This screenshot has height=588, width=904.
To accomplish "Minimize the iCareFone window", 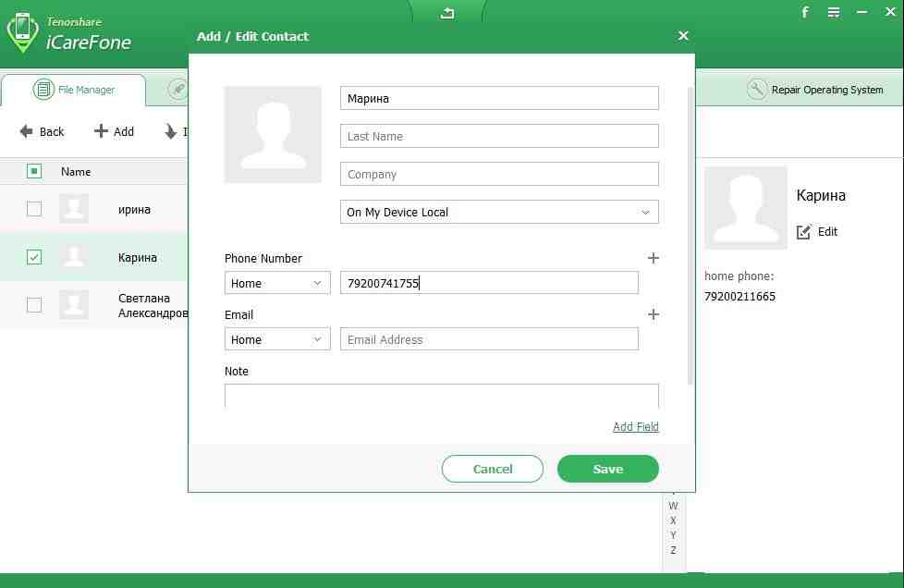I will click(x=861, y=12).
